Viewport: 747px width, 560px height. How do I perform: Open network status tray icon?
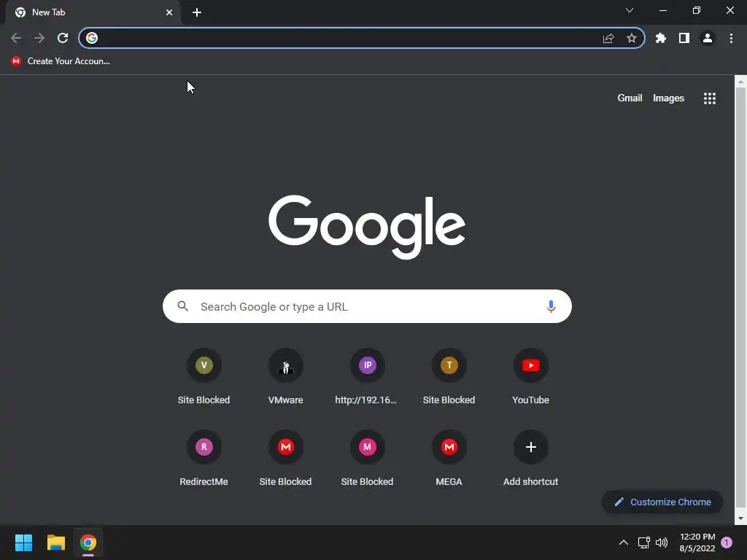coord(643,542)
